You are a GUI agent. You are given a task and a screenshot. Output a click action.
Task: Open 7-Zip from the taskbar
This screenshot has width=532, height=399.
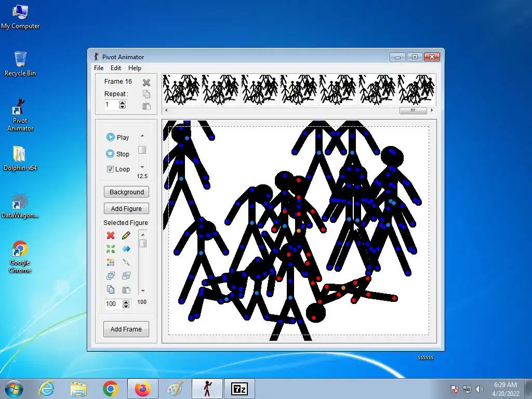[x=240, y=389]
